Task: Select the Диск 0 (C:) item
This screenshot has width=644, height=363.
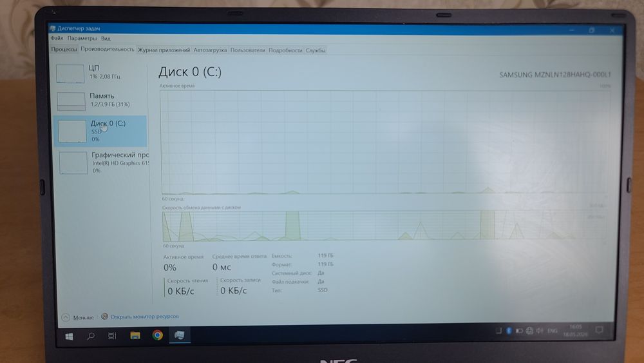Action: click(x=100, y=131)
